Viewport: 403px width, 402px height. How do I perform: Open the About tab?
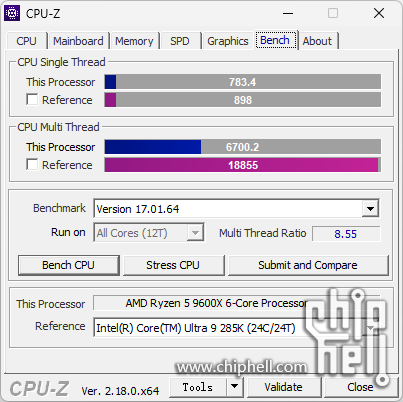[317, 41]
